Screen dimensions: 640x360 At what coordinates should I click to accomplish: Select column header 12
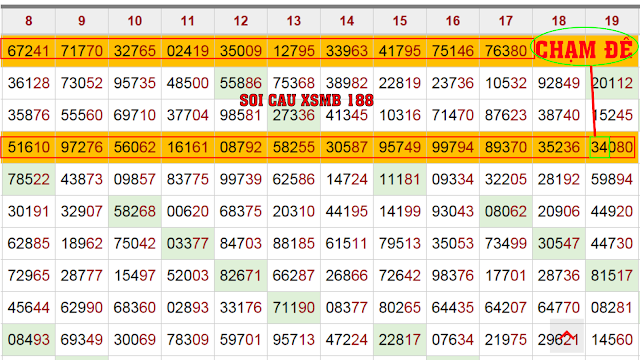pos(241,21)
